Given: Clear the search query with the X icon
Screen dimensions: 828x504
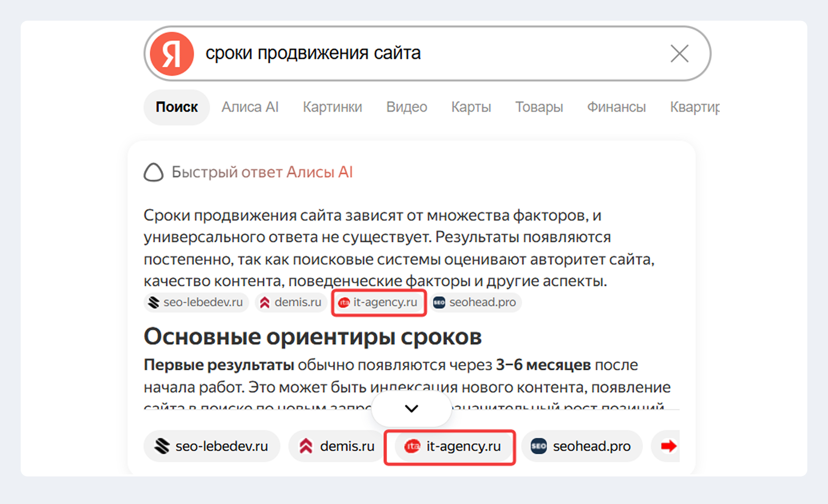Looking at the screenshot, I should (x=679, y=53).
